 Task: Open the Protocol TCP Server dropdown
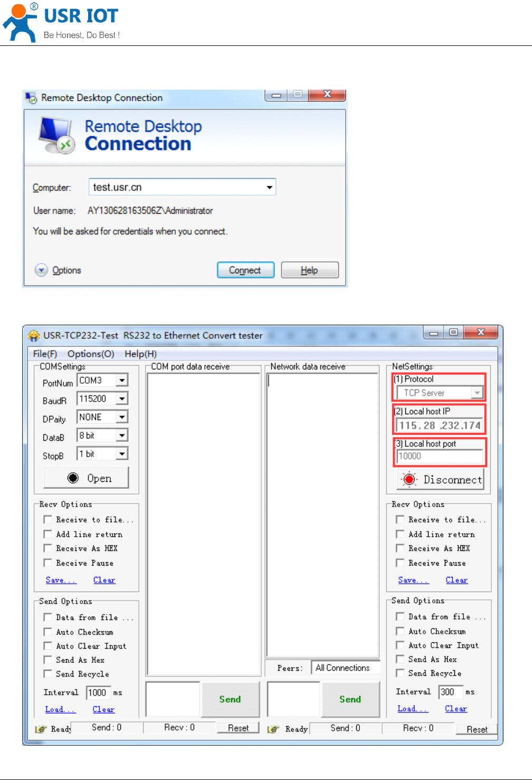click(x=477, y=393)
